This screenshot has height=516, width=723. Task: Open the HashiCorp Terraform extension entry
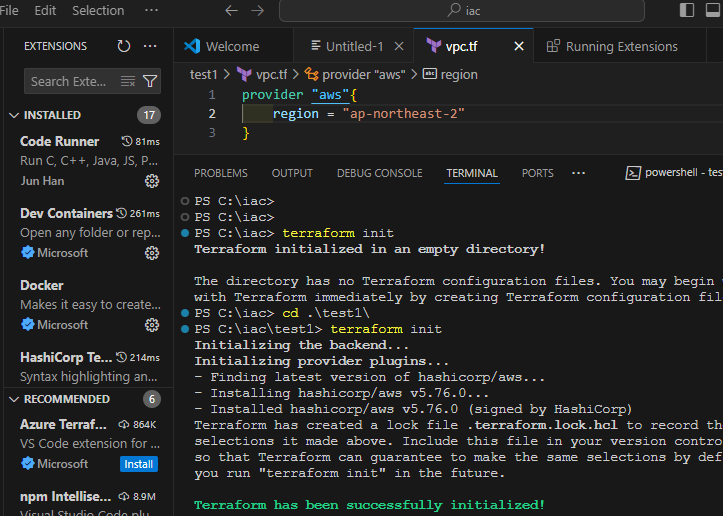point(90,367)
